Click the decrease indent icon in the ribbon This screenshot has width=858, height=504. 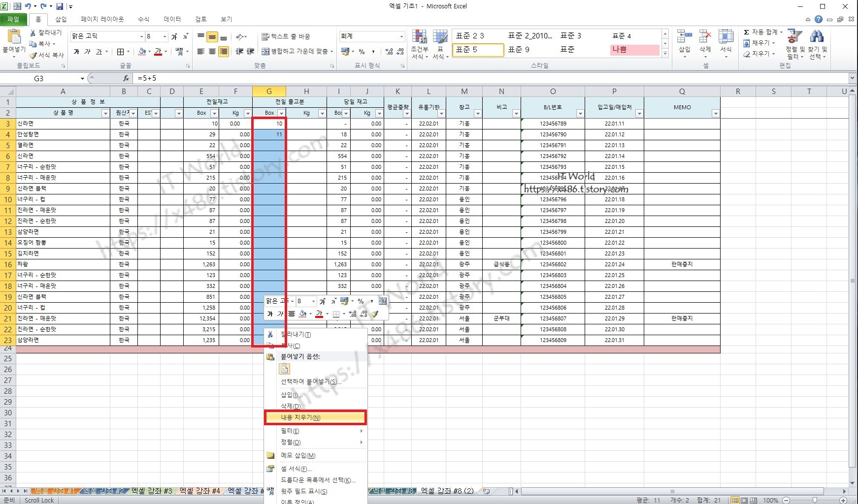tap(239, 51)
